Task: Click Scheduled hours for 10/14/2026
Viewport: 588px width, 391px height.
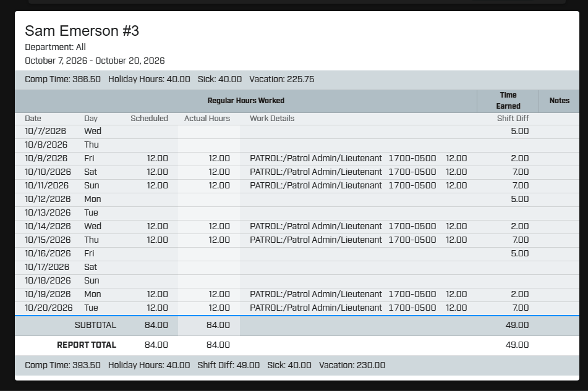Action: coord(157,226)
